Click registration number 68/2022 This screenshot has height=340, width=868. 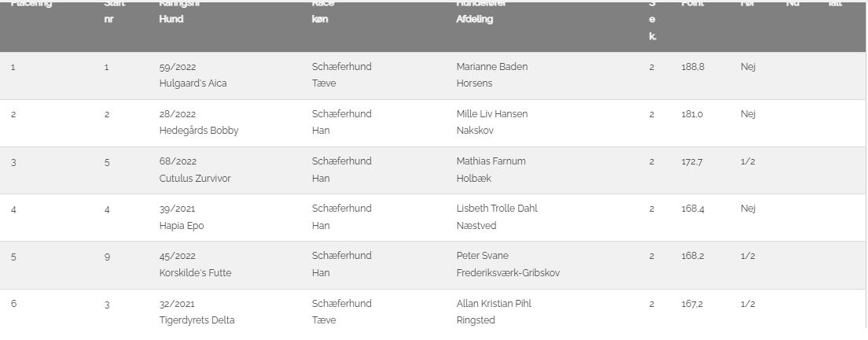[x=177, y=161]
